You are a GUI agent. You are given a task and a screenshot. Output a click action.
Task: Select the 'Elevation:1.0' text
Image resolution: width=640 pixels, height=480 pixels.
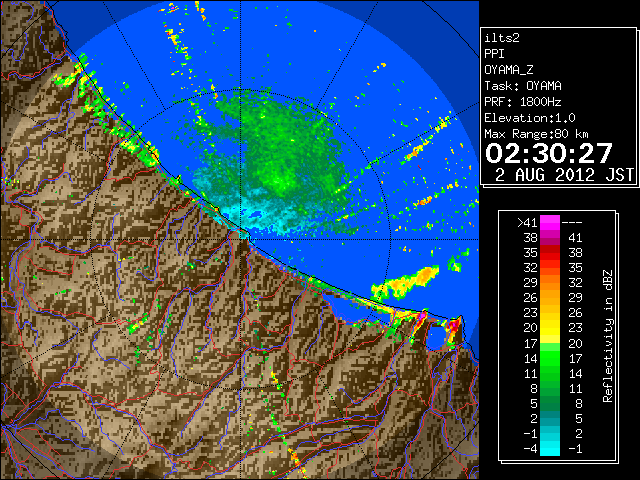pos(530,118)
